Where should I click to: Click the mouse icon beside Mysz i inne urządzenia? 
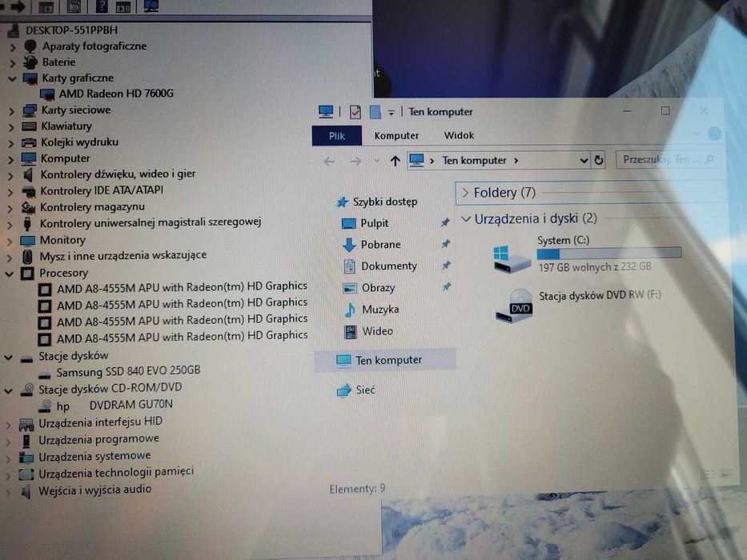click(x=27, y=256)
